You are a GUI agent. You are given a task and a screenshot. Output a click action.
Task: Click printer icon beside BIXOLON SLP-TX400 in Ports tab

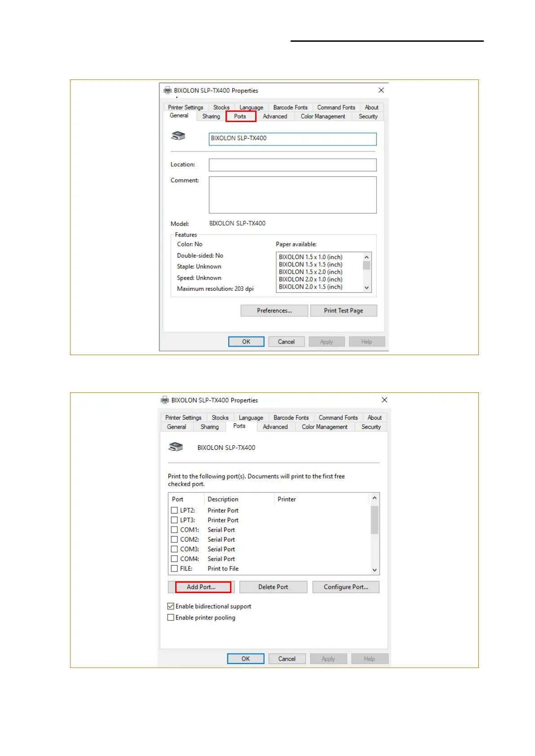(x=176, y=447)
